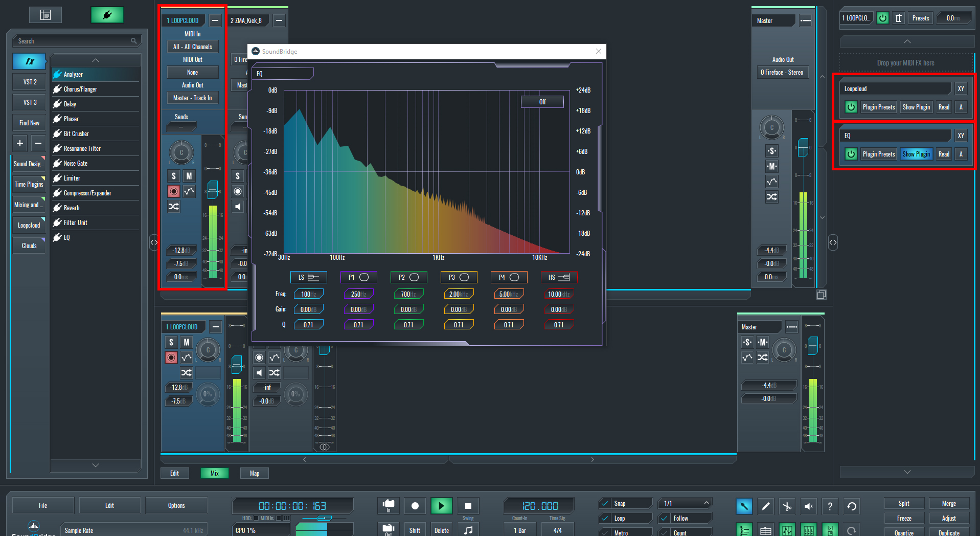Click the minus button under Find New
This screenshot has height=536, width=980.
coord(38,143)
